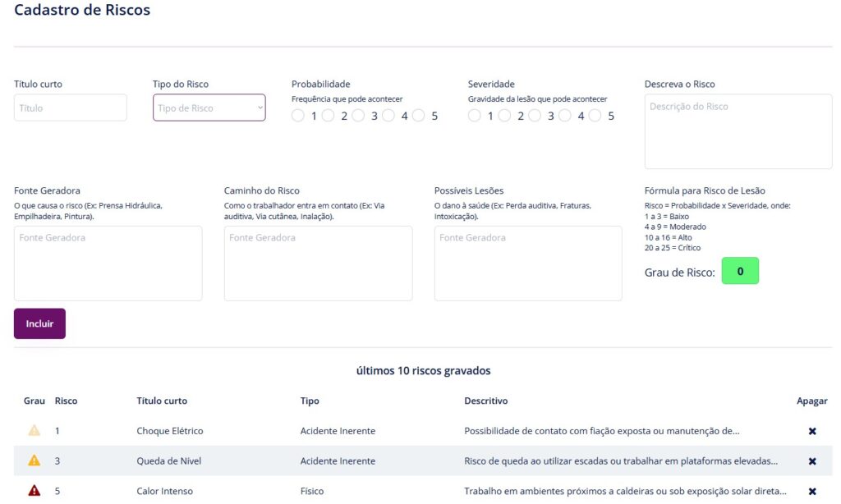Screen dimensions: 841x504
Task: Click the Título curto column header
Action: point(162,401)
